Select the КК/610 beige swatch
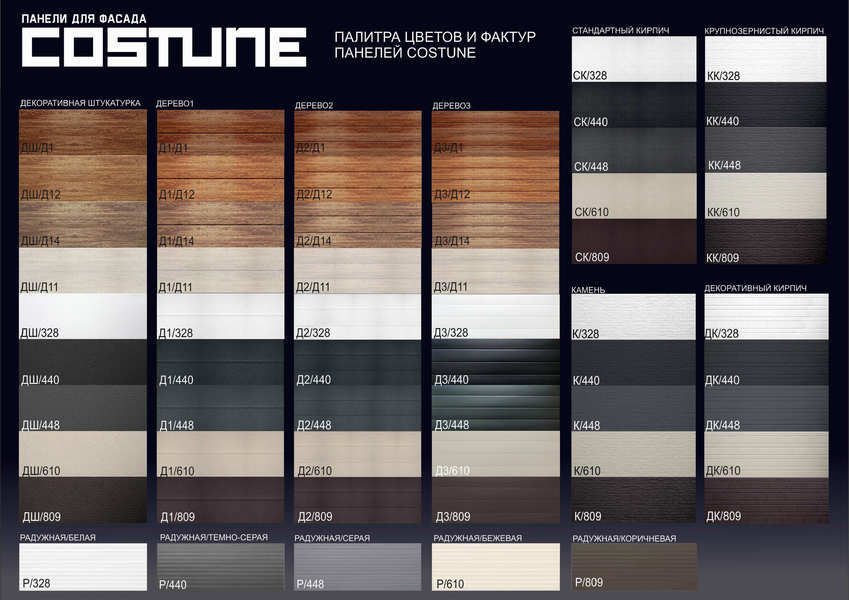 tap(766, 196)
